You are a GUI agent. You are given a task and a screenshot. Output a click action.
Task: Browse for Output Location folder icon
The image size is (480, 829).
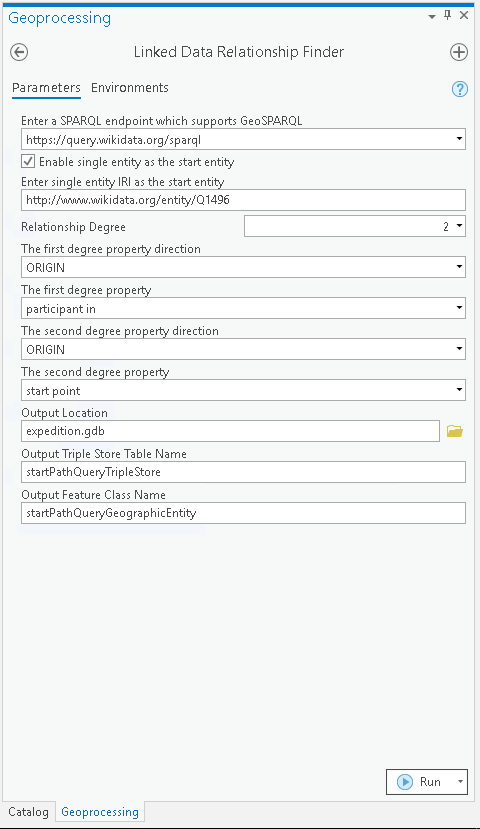(455, 431)
